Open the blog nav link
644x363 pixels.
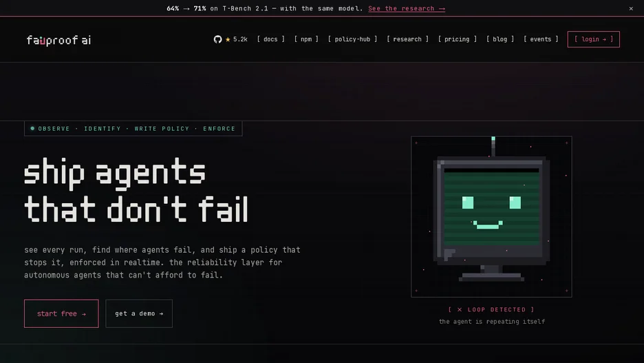click(500, 39)
